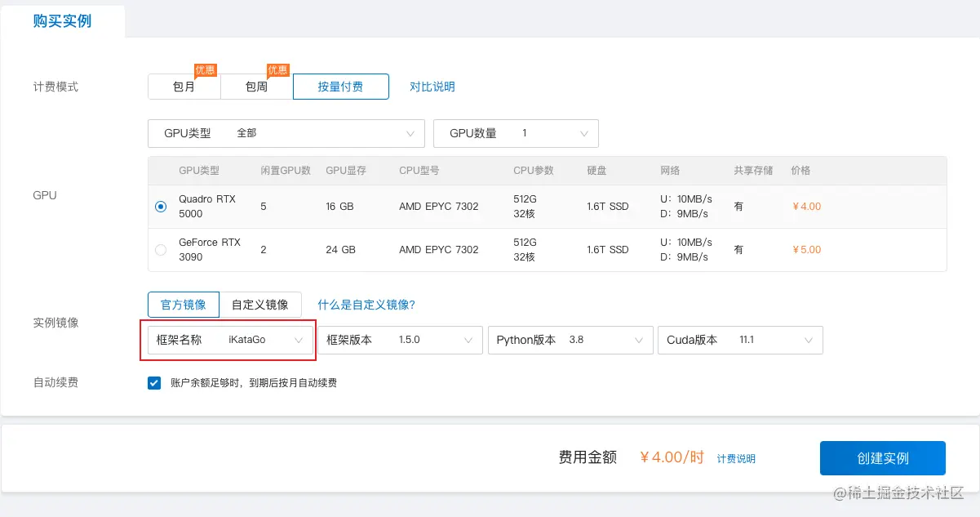Click the ¥4.00 price of Quadro RTX 5000
The image size is (980, 517).
click(805, 206)
